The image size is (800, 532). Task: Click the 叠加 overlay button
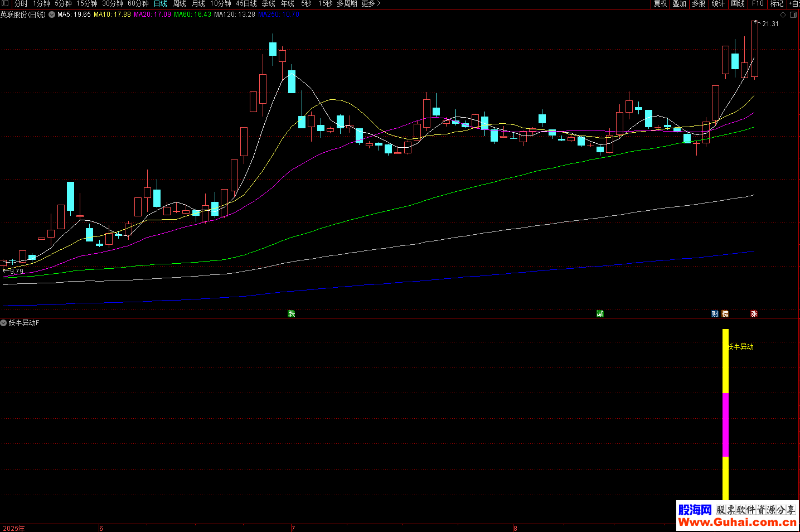tap(680, 3)
